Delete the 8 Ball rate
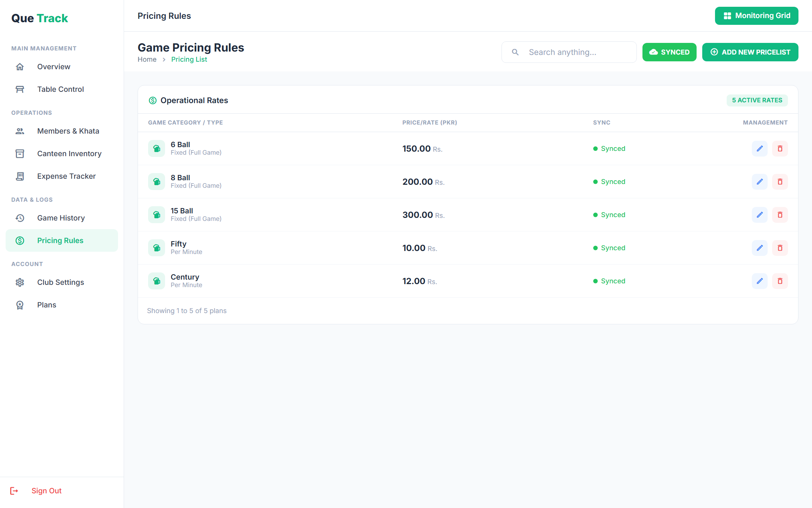The height and width of the screenshot is (508, 812). (x=780, y=182)
